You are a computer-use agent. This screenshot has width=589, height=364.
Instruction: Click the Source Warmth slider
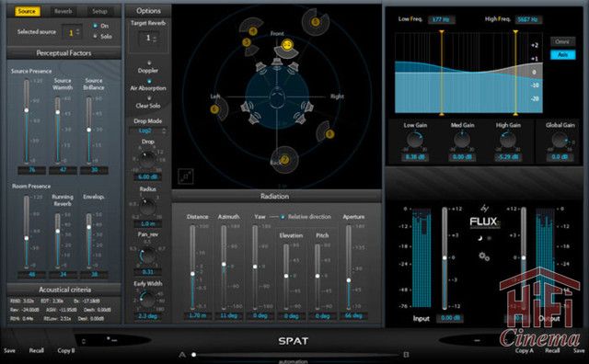tap(57, 131)
